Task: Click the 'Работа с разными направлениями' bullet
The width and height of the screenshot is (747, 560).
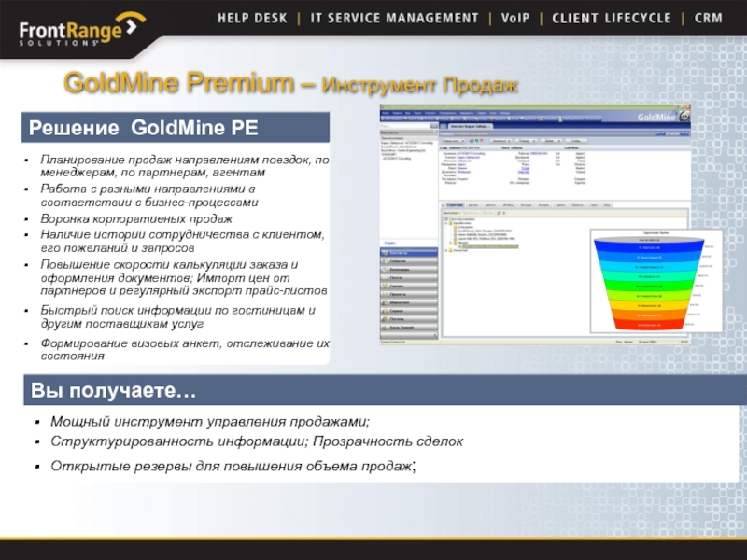Action: tap(149, 195)
